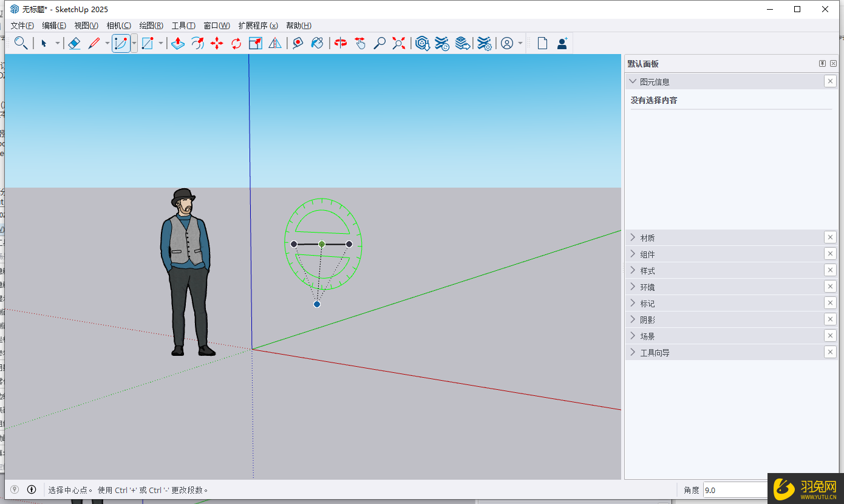Choose the 2 Point Arc tool
Screen dimensions: 844x504
tap(120, 43)
